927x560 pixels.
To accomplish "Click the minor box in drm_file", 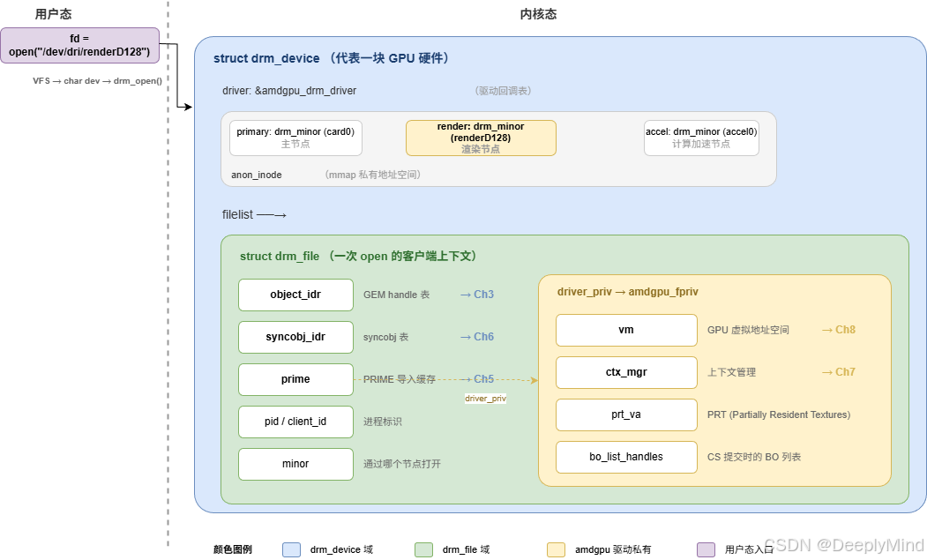I will [x=295, y=464].
